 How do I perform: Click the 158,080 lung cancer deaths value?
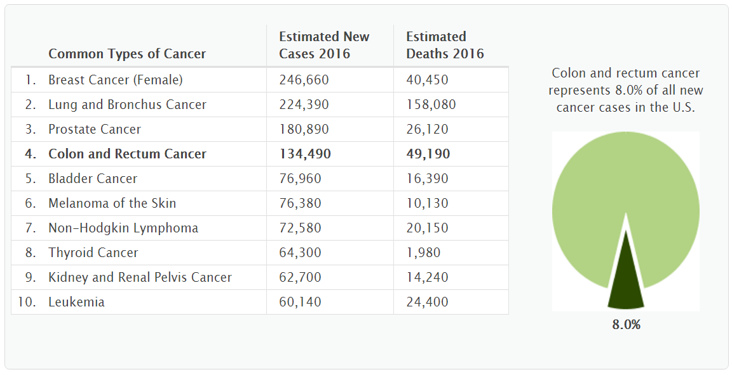click(430, 104)
